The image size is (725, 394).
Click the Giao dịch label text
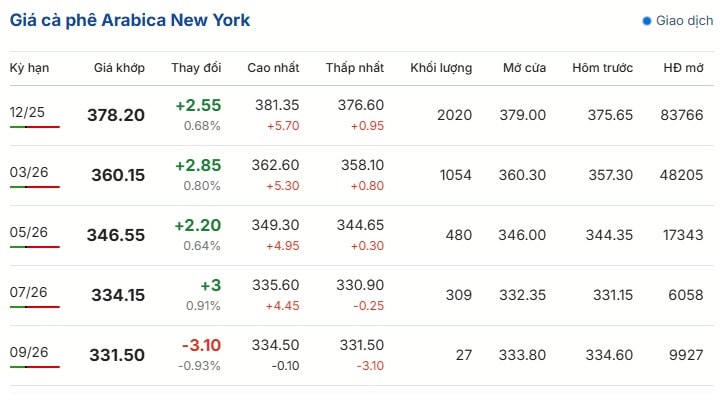(x=685, y=21)
